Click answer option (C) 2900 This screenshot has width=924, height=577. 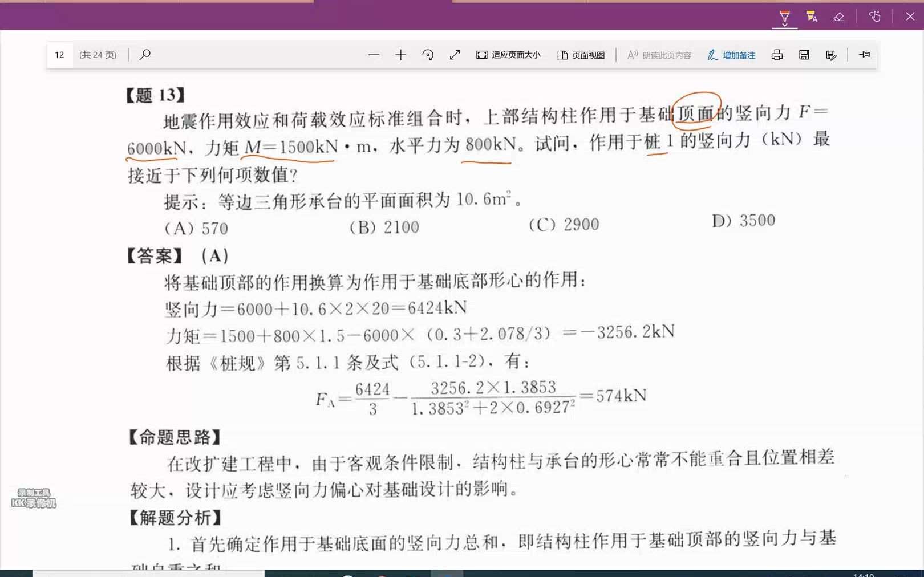click(564, 224)
